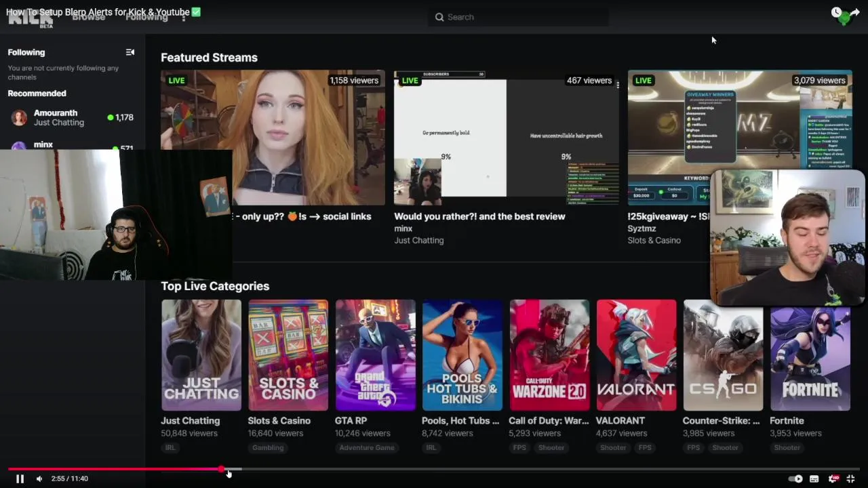Open the Slots & Casino category card

tap(288, 355)
